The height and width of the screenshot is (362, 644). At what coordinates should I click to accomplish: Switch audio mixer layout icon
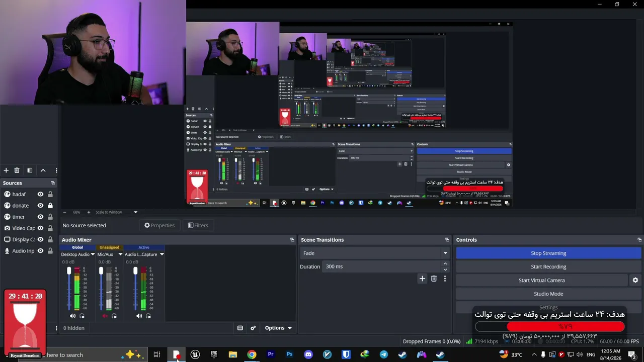click(x=240, y=328)
